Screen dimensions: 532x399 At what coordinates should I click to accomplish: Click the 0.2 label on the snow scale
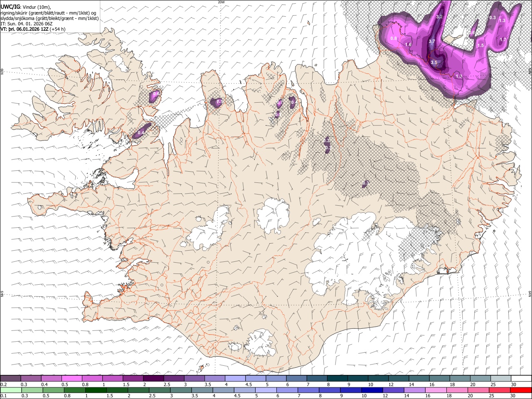coord(3,384)
